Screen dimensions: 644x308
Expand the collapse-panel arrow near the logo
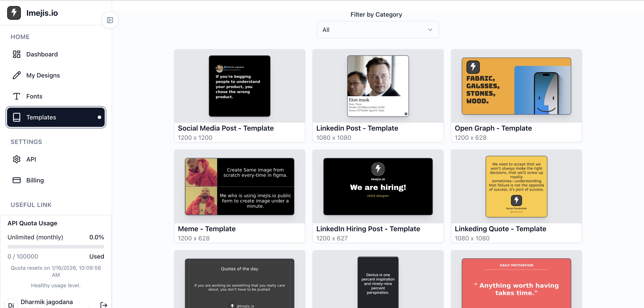(x=110, y=20)
